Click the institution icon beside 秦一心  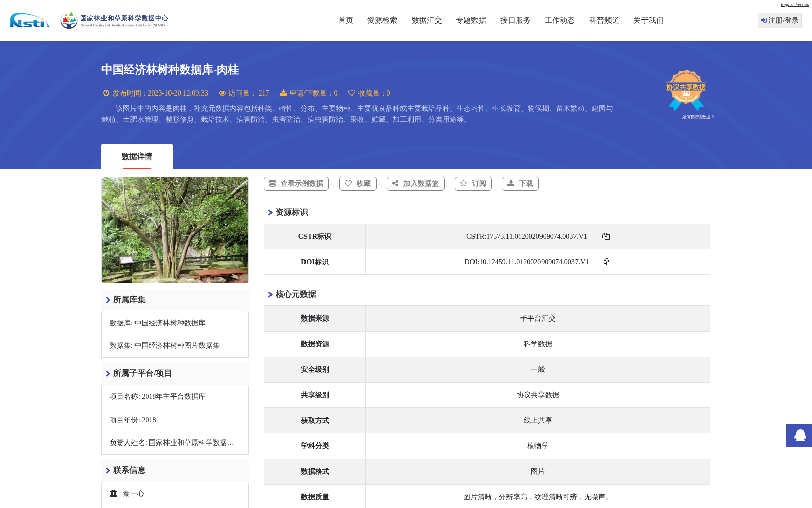point(114,493)
